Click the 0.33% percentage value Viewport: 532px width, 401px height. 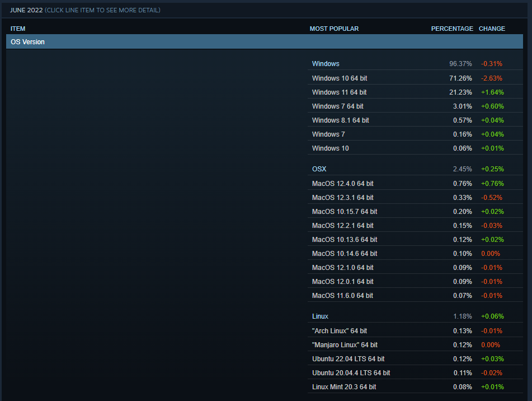[462, 197]
